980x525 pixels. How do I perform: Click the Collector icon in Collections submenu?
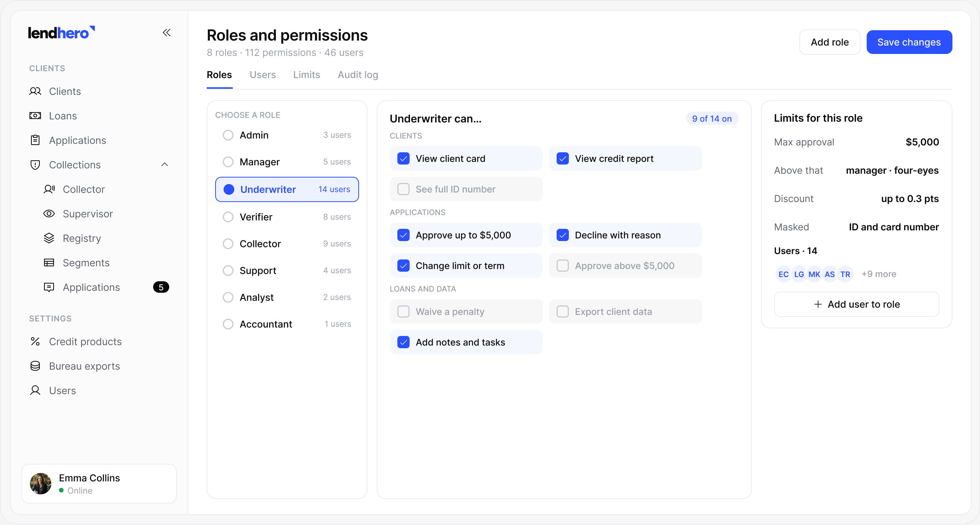pyautogui.click(x=49, y=189)
